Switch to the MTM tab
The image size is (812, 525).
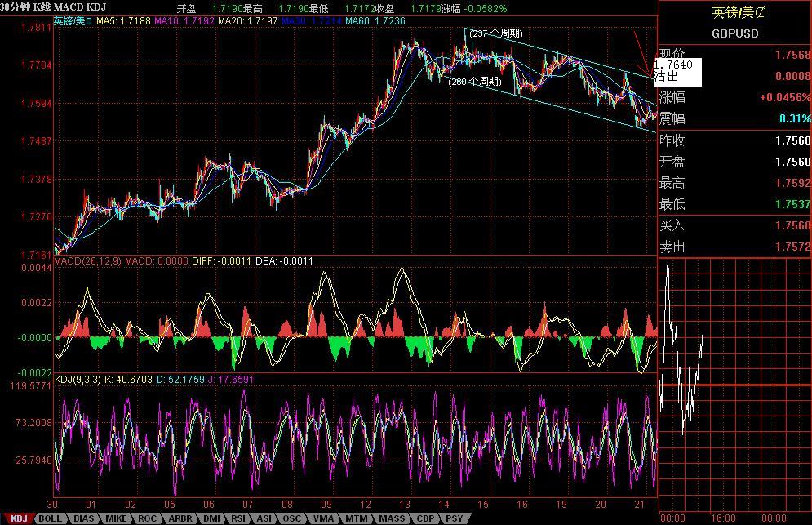(x=356, y=518)
